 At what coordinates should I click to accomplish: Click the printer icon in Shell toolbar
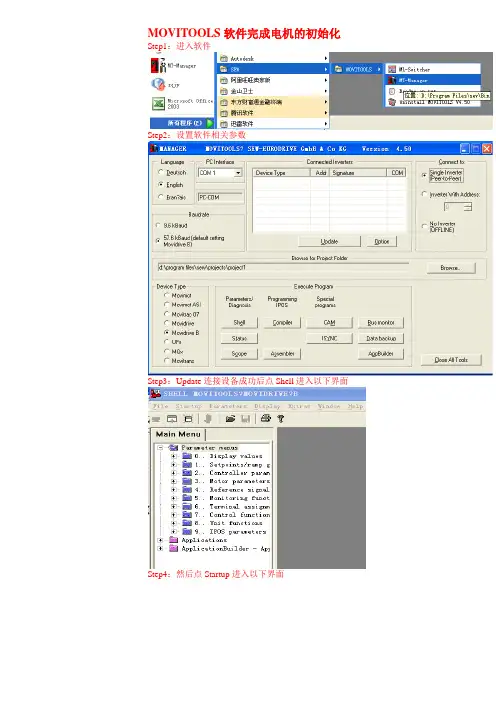click(x=265, y=418)
